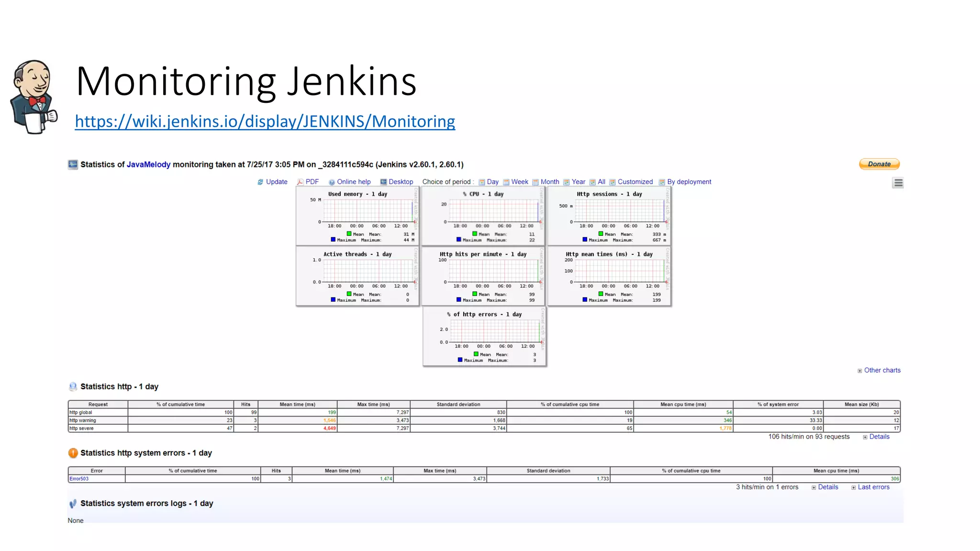Select the Week period
The image size is (980, 551).
click(520, 182)
